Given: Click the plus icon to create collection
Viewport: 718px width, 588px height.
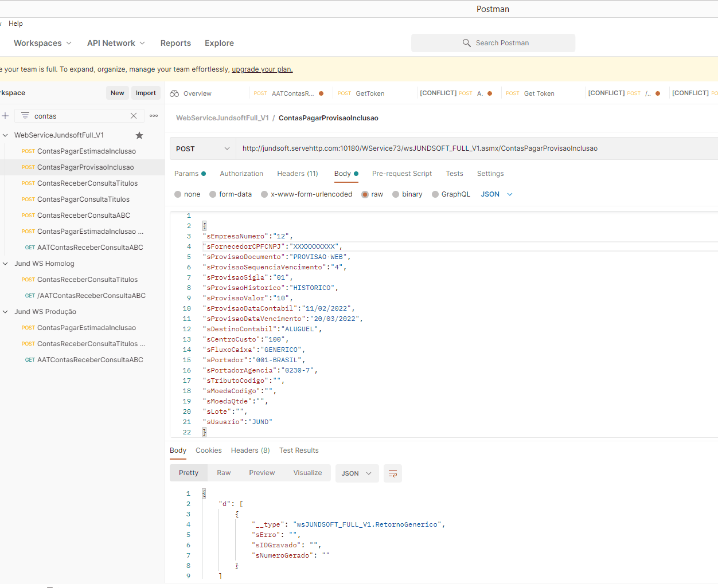Looking at the screenshot, I should 5,116.
